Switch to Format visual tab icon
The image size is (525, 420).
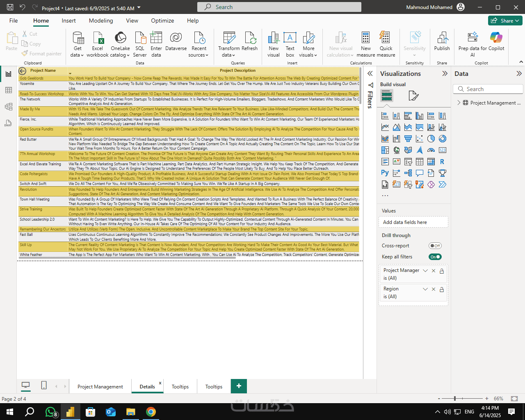point(413,96)
